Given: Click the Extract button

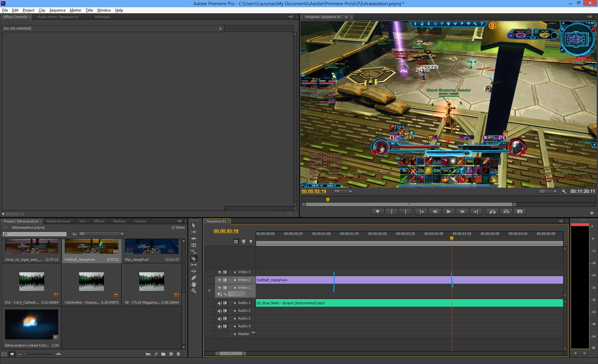Looking at the screenshot, I should click(506, 212).
